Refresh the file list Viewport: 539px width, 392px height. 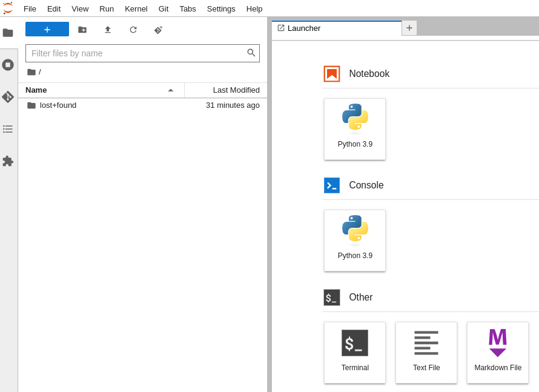[x=133, y=30]
